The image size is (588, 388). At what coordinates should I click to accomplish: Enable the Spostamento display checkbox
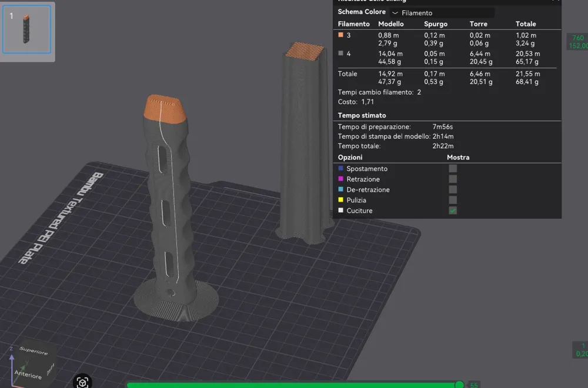pos(453,169)
